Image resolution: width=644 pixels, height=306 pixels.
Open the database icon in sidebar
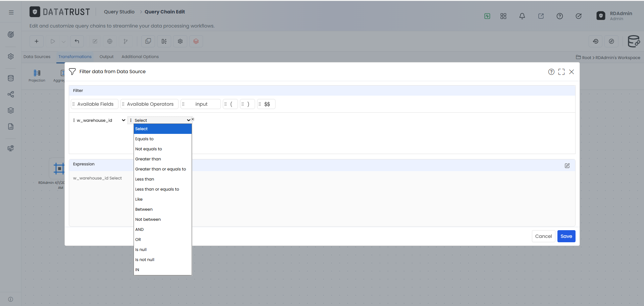(11, 78)
